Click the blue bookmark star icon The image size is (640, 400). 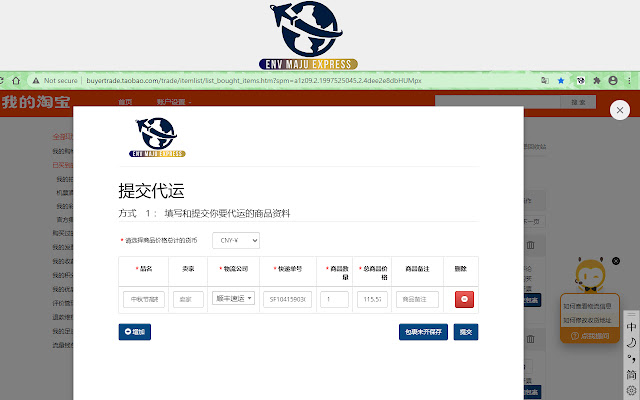561,81
